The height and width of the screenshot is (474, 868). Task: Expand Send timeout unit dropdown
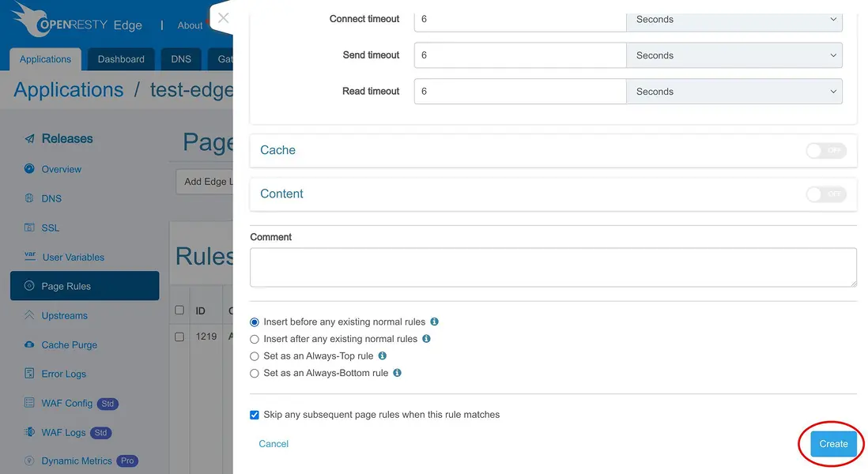click(x=734, y=55)
